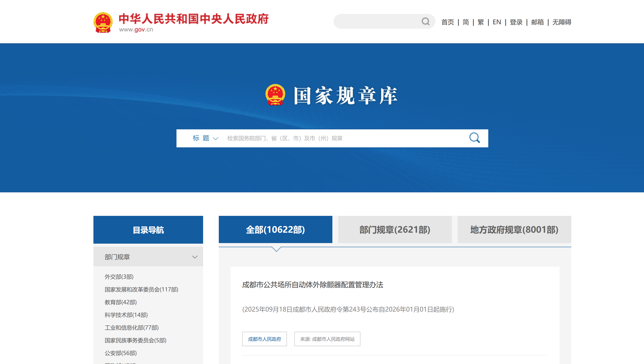The width and height of the screenshot is (644, 364).
Task: Open the 标题 search type dropdown
Action: pos(205,138)
